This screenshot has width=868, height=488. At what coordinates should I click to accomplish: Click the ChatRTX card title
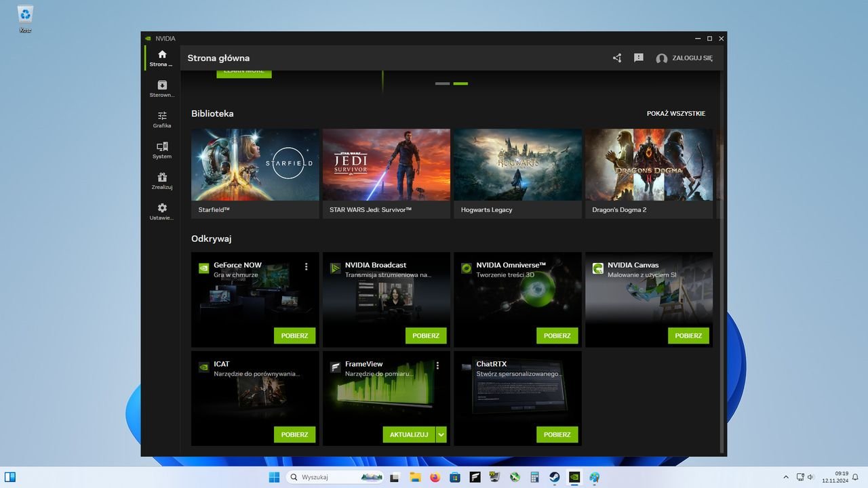click(492, 364)
